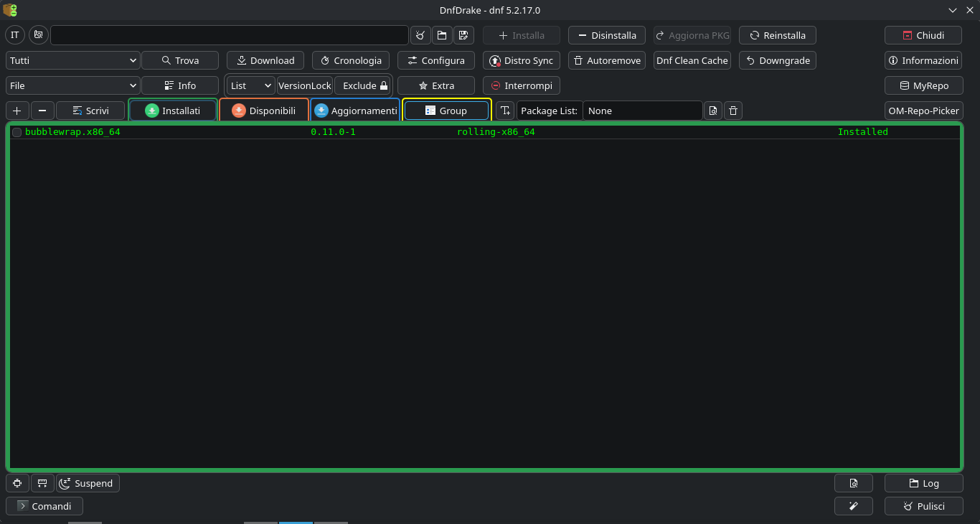Click the Disinstalla button
980x524 pixels.
tap(606, 35)
